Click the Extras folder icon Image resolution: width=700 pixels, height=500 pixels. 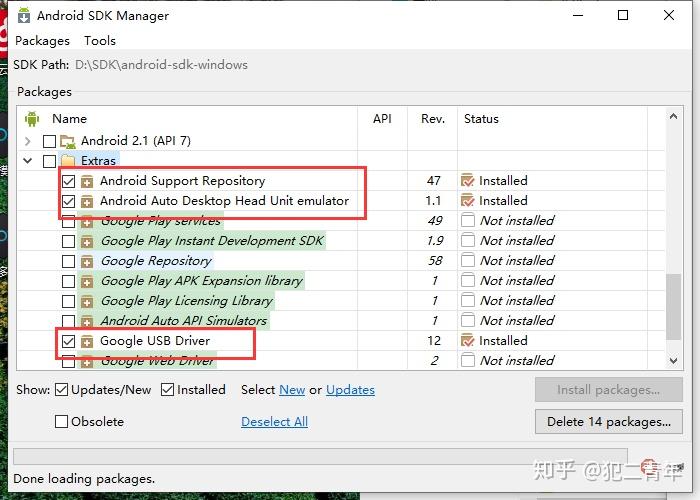point(68,161)
